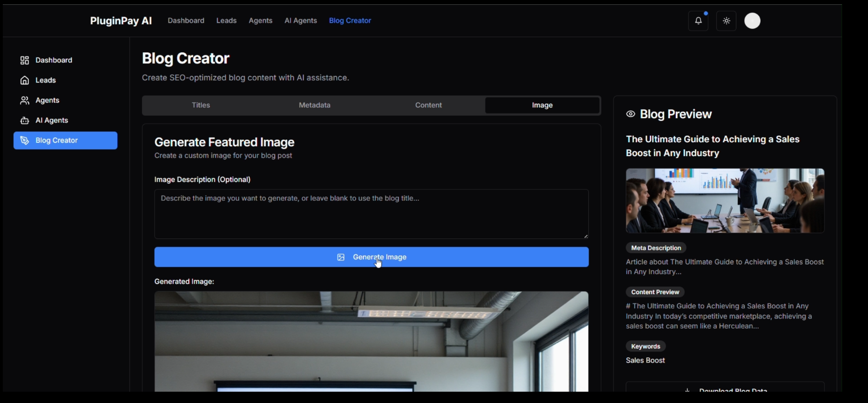Select Blog Creator in the sidebar
868x403 pixels.
coord(66,140)
